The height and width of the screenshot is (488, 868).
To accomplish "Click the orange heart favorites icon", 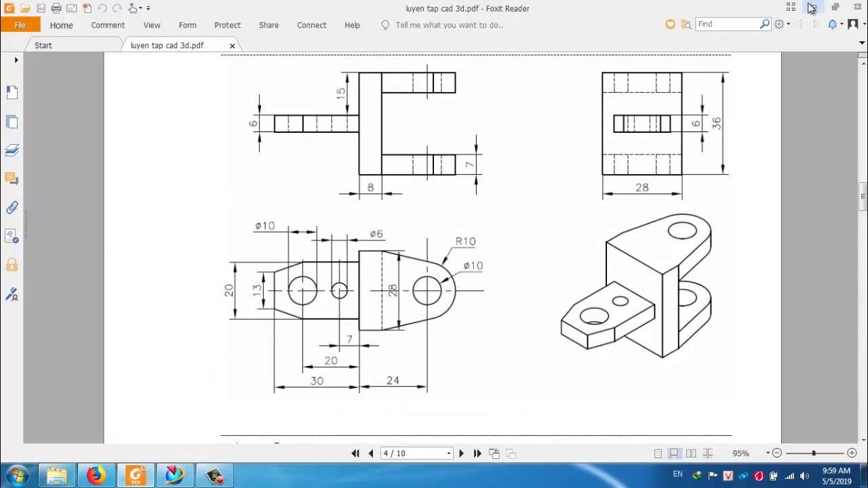I will point(670,24).
